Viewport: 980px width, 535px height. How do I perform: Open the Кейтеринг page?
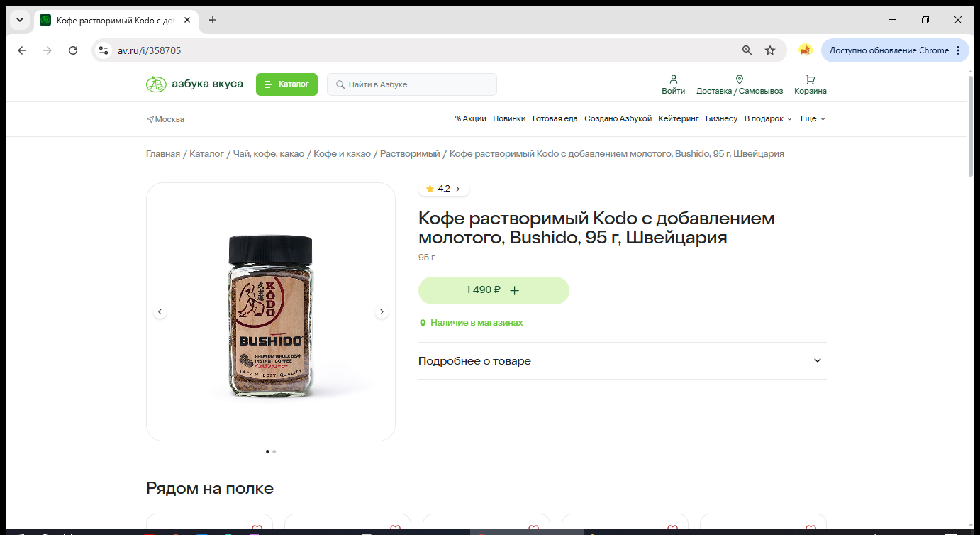tap(679, 119)
